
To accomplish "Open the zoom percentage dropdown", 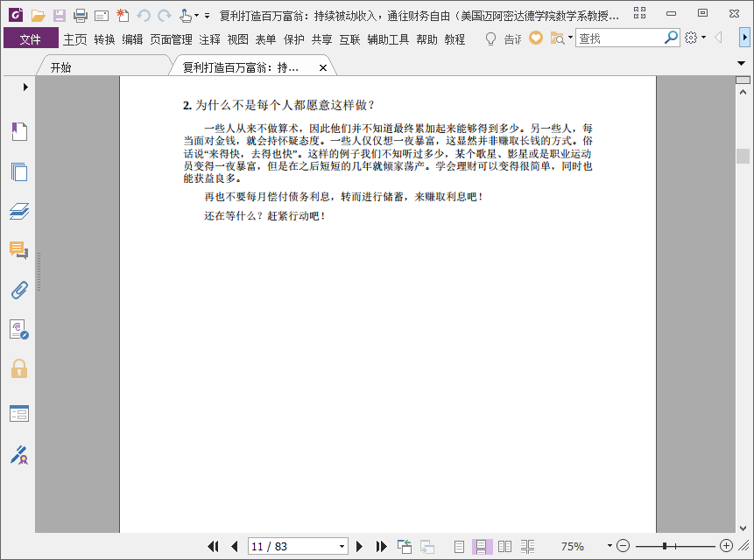I will (x=610, y=546).
